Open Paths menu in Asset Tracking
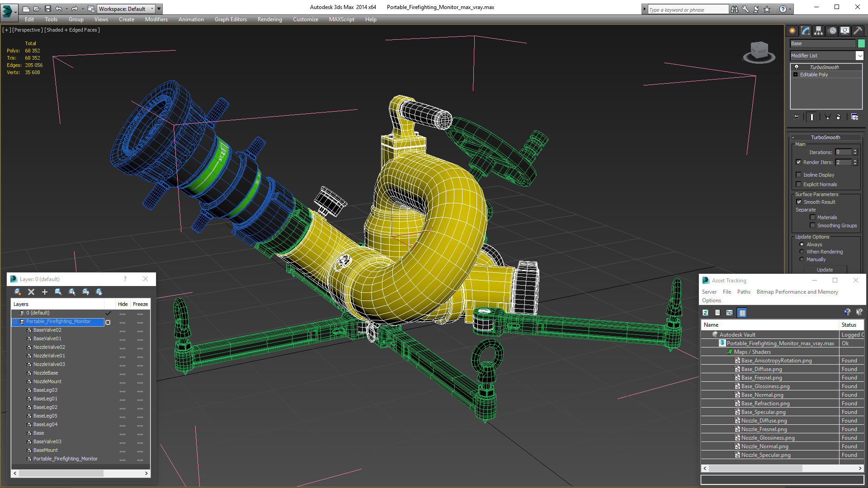 tap(744, 292)
